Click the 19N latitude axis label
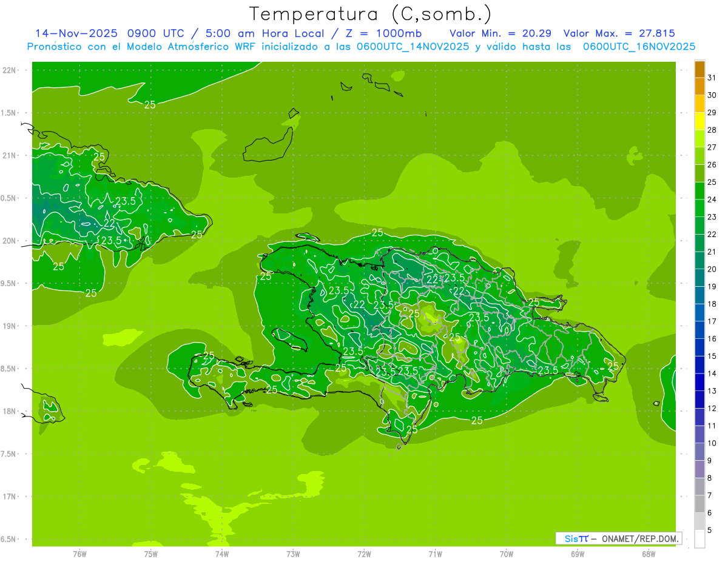 point(9,326)
